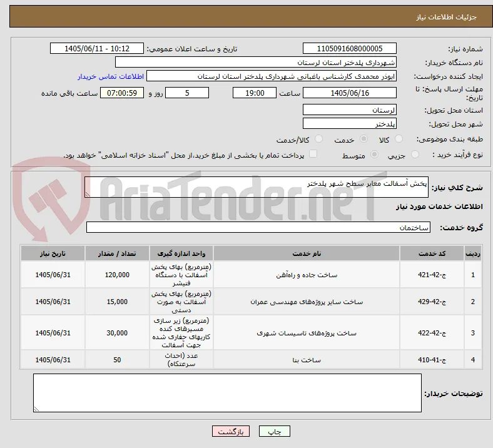Click quantity 50 cell
Viewport: 493px width, 448px height.
(117, 360)
